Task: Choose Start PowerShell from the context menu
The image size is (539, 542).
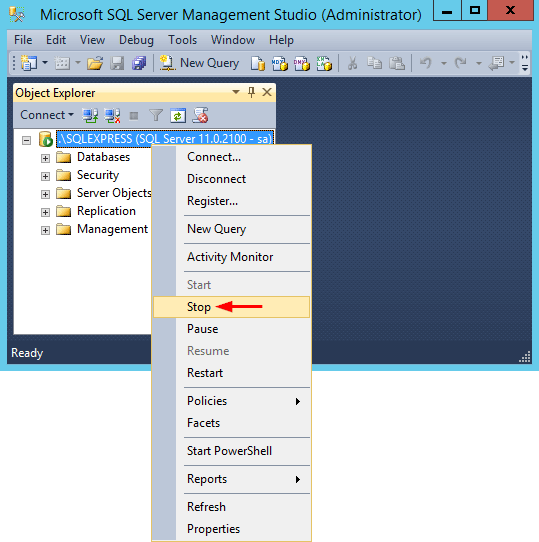Action: point(232,451)
